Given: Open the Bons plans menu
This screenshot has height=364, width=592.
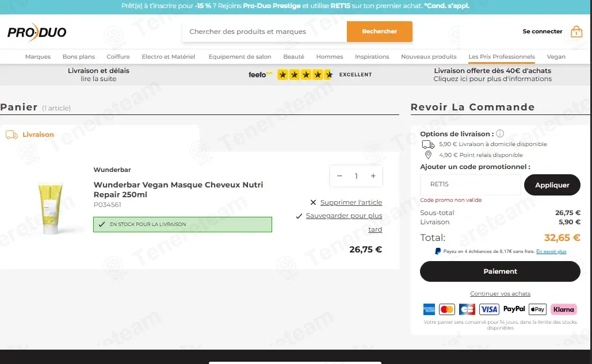Looking at the screenshot, I should 78,56.
